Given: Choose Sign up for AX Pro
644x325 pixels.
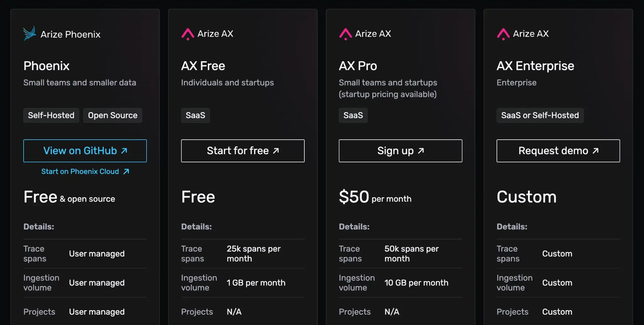Looking at the screenshot, I should pyautogui.click(x=401, y=151).
